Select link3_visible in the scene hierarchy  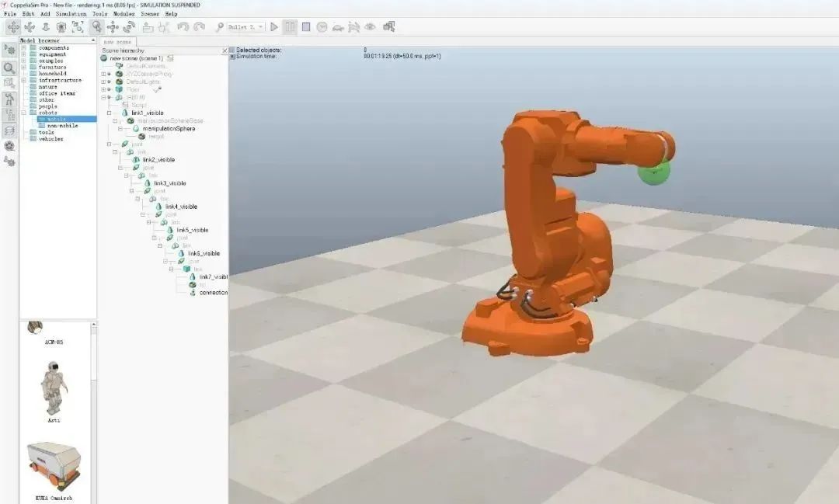pos(170,183)
